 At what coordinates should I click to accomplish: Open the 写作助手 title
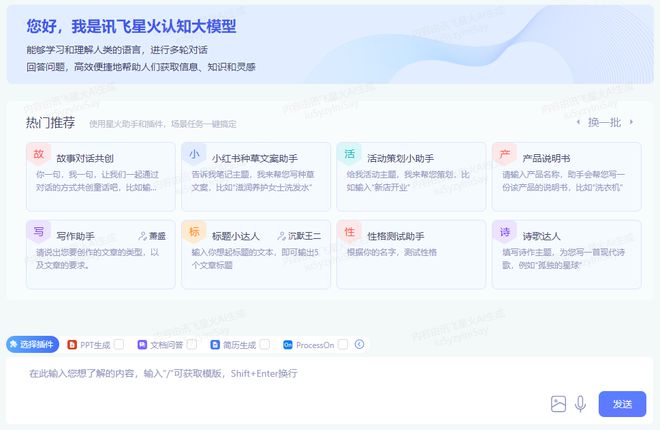tap(75, 236)
